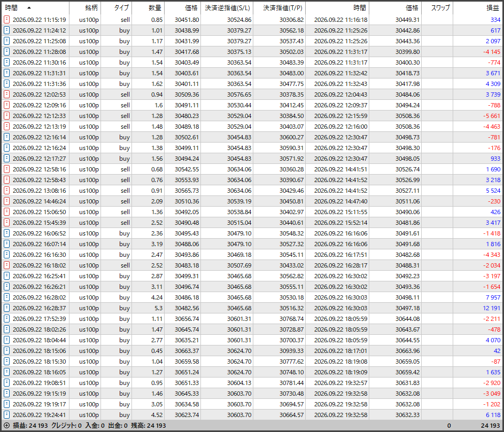The height and width of the screenshot is (432, 504).
Task: Select the buy order icon at 16:28:37
Action: 6,308
